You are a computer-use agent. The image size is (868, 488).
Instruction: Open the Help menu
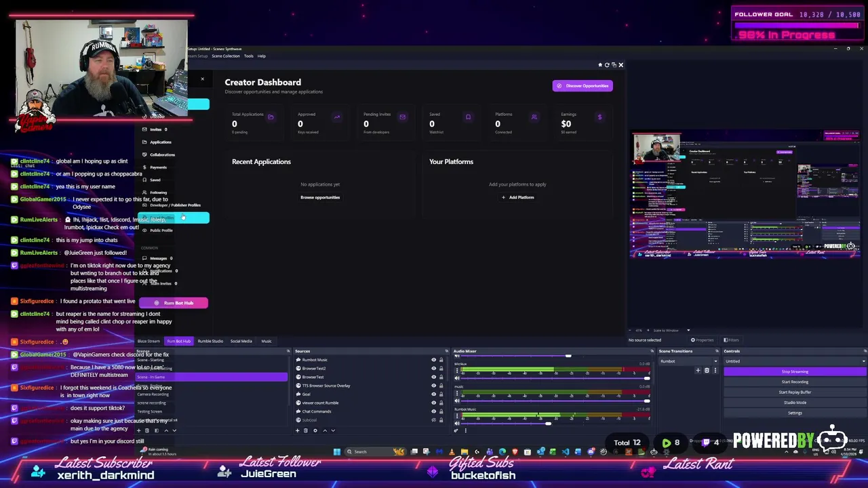pos(262,56)
